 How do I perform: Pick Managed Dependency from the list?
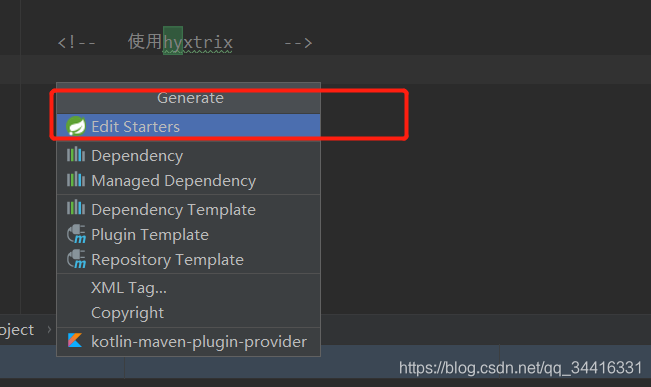[188, 181]
